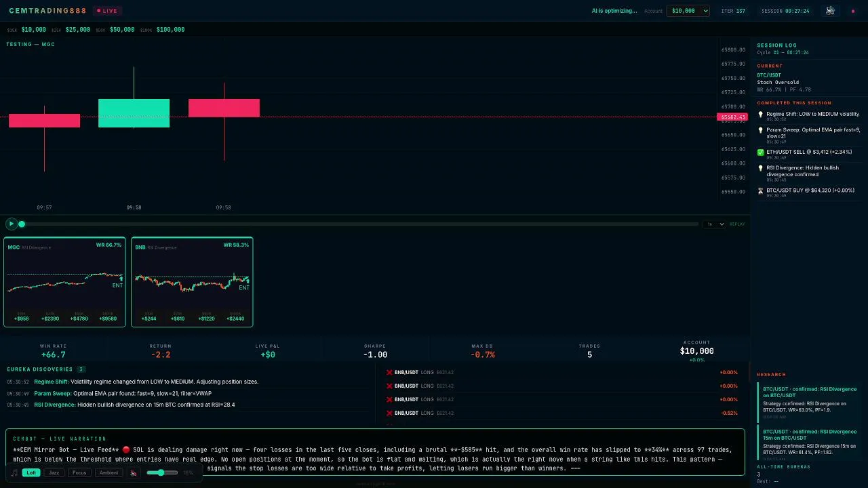The height and width of the screenshot is (488, 868).
Task: Click the SESSION 00:27:24 timer
Action: (x=785, y=11)
